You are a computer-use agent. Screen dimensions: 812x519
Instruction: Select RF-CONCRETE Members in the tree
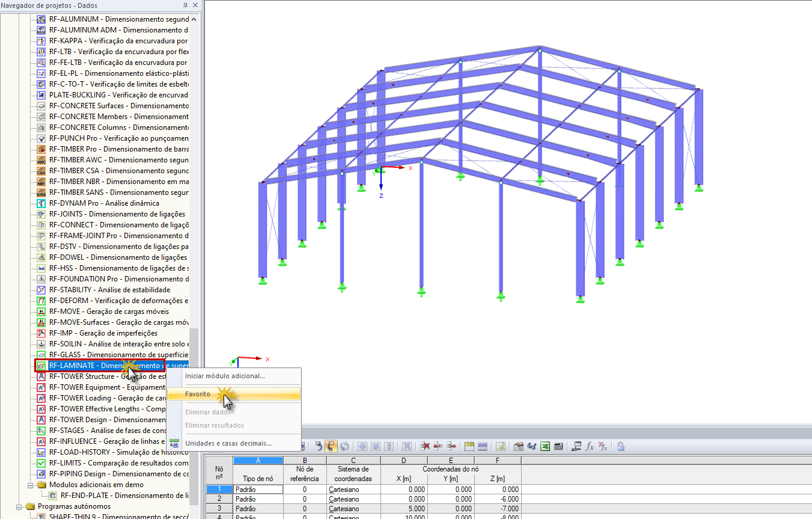tap(119, 117)
